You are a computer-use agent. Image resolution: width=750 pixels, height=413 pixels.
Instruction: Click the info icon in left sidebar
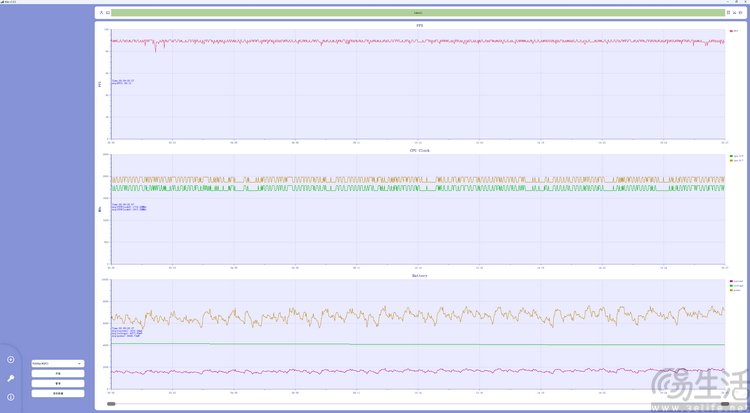[11, 397]
